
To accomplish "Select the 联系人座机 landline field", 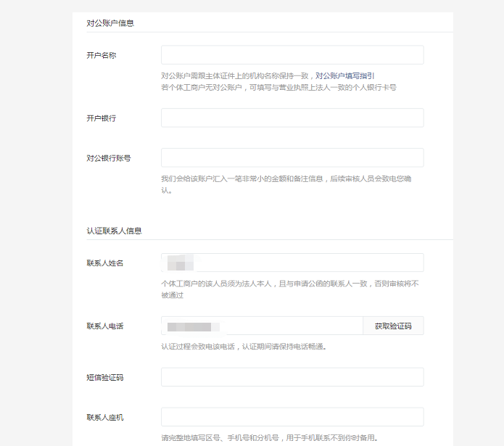I will click(292, 417).
